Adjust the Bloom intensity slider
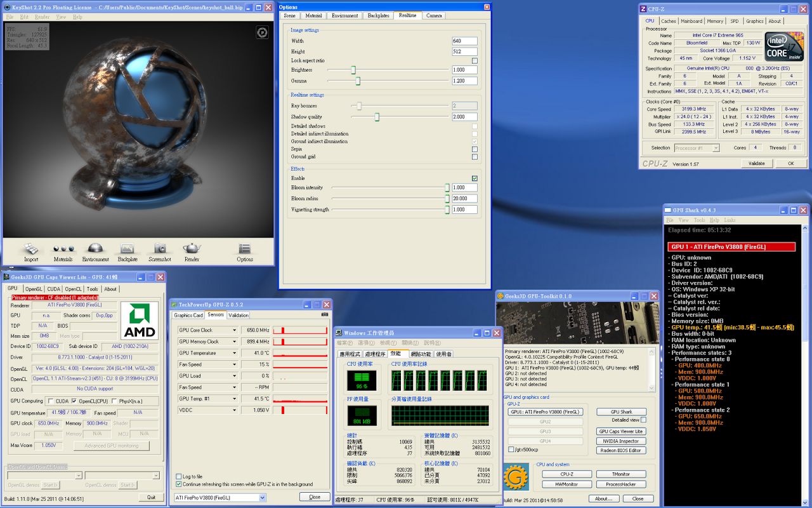This screenshot has width=812, height=508. pos(447,188)
